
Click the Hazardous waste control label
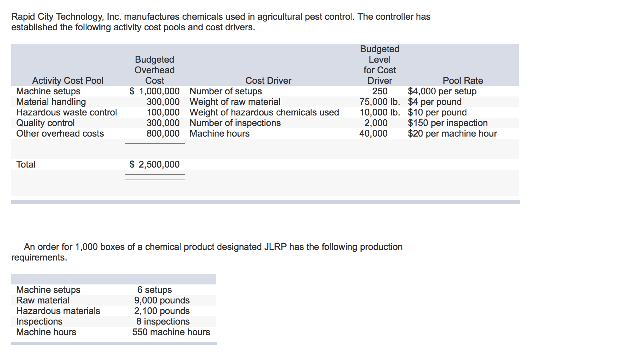(x=67, y=112)
